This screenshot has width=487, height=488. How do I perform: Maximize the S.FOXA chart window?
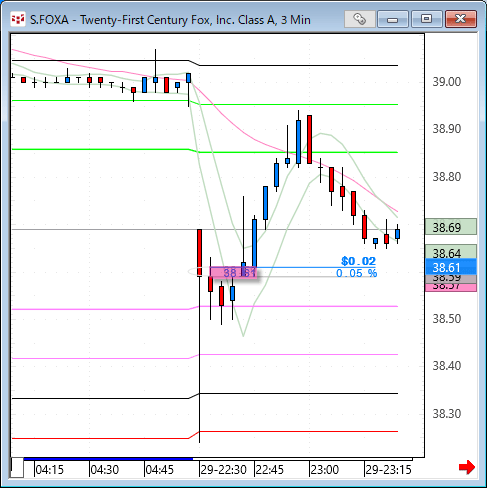426,19
